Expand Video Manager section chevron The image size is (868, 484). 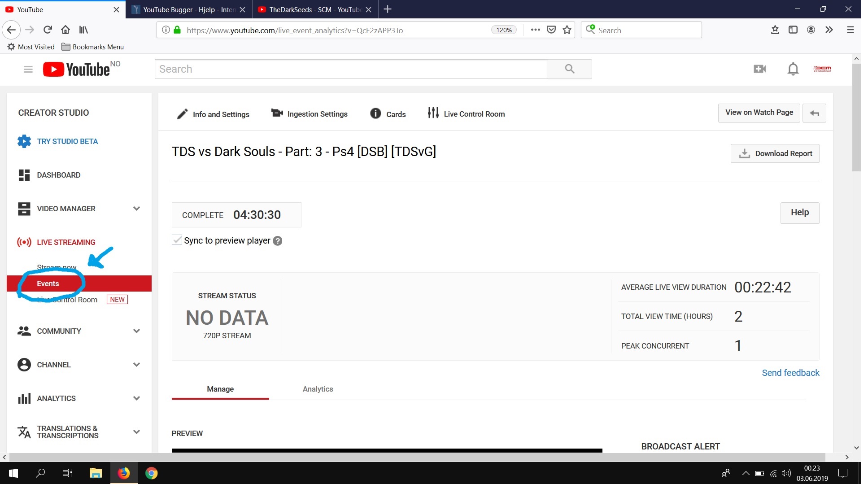(x=137, y=209)
